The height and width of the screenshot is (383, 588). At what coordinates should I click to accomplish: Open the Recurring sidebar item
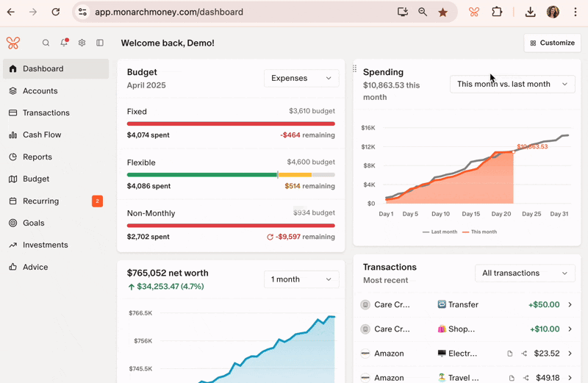coord(40,201)
